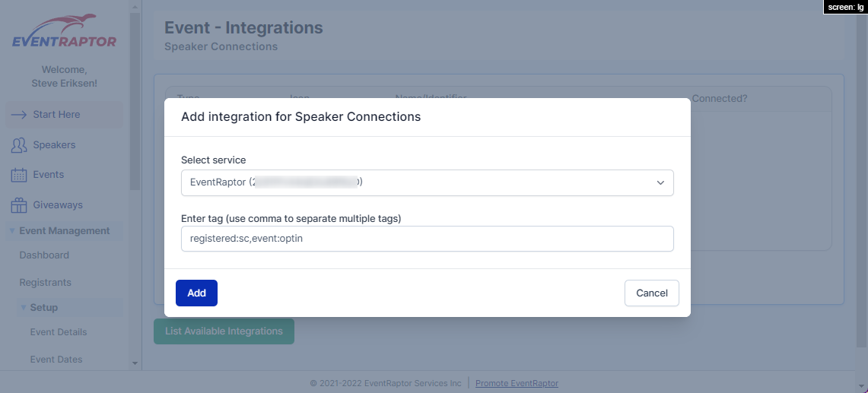Open the Giveaways menu item
Viewport: 868px width, 393px height.
click(58, 205)
